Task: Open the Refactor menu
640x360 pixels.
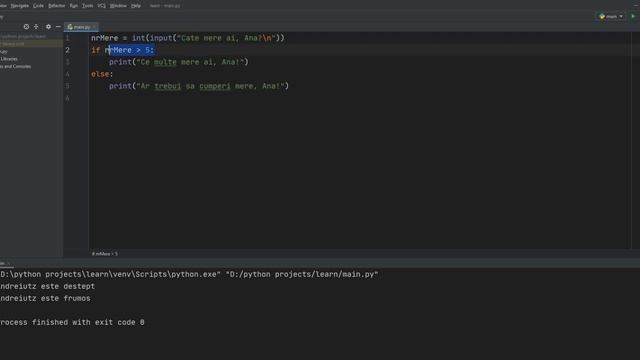Action: tap(56, 6)
